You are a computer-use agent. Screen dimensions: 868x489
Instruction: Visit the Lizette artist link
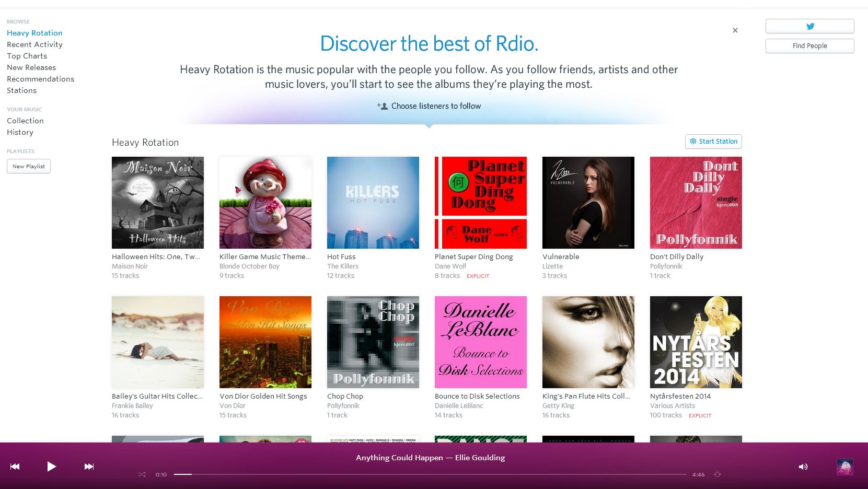coord(552,266)
